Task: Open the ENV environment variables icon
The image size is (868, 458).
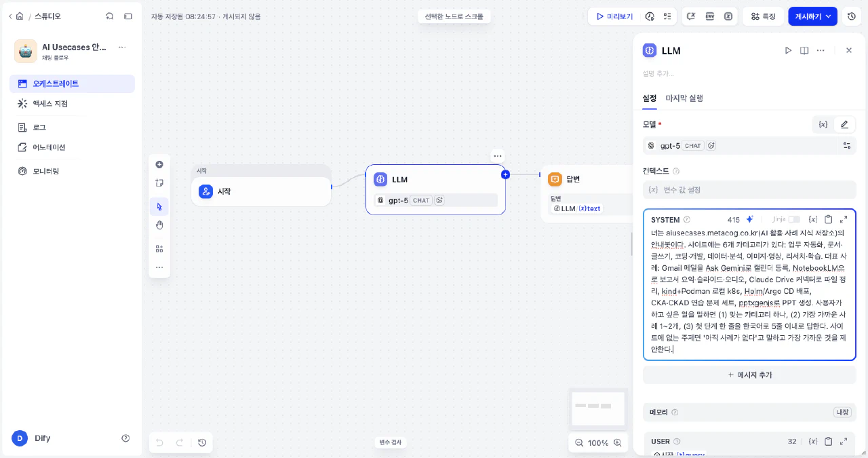Action: click(710, 16)
